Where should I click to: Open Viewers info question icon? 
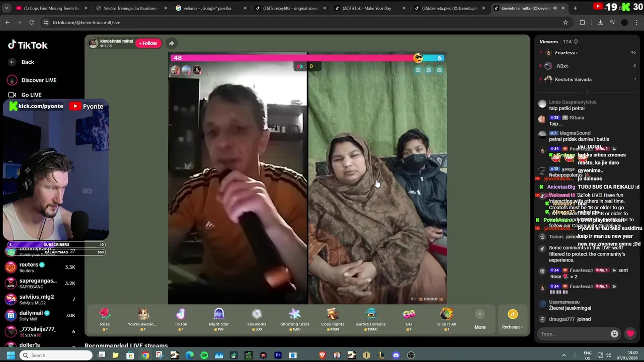coord(576,42)
